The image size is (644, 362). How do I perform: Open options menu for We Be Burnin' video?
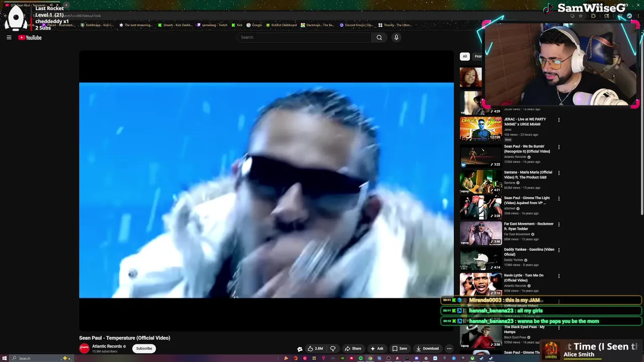tap(558, 147)
